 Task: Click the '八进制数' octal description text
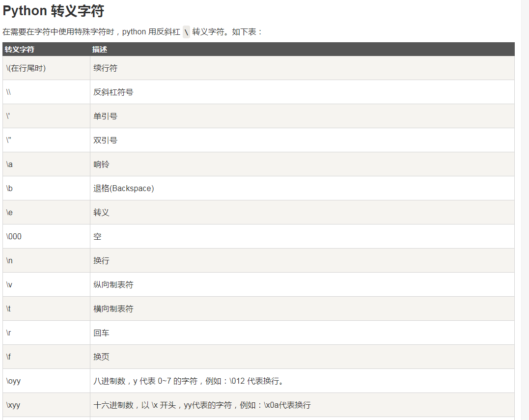(190, 381)
